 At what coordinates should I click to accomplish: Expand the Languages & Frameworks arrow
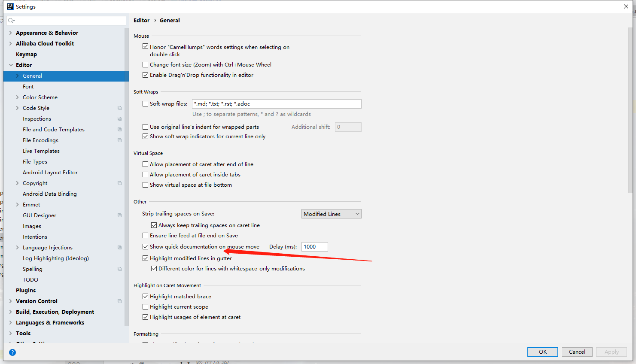pyautogui.click(x=11, y=323)
